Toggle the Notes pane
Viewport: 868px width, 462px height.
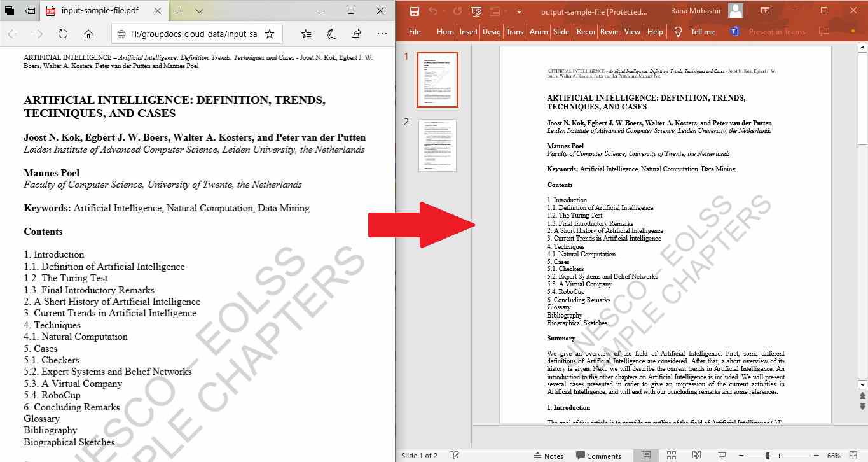coord(548,456)
